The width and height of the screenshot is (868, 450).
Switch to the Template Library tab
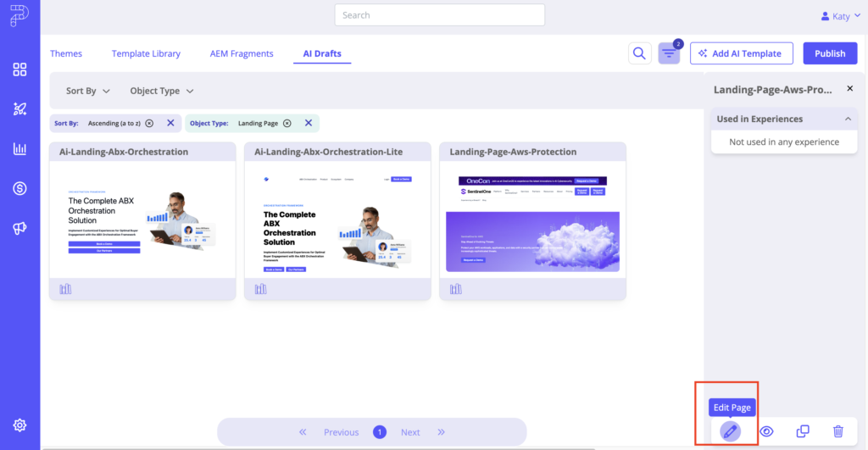click(146, 53)
